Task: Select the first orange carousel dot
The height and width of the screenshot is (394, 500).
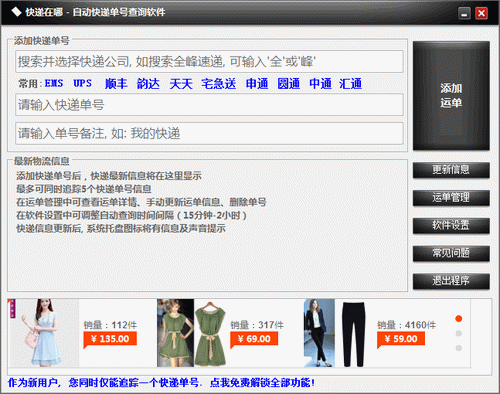Action: click(459, 319)
